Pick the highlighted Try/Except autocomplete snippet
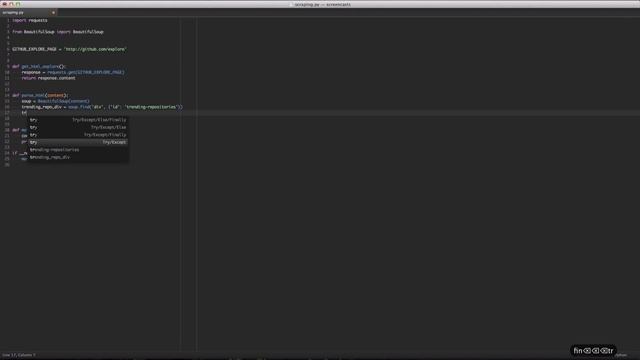Screen dimensions: 640x360 click(78, 142)
